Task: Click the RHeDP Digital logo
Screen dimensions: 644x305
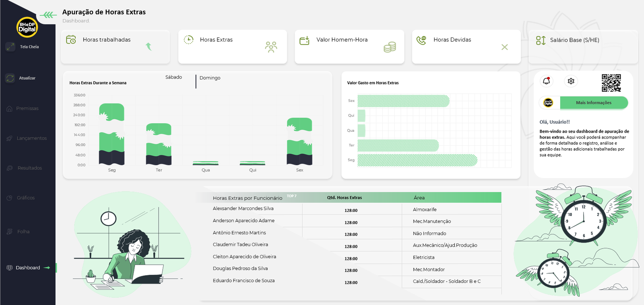Action: click(27, 27)
